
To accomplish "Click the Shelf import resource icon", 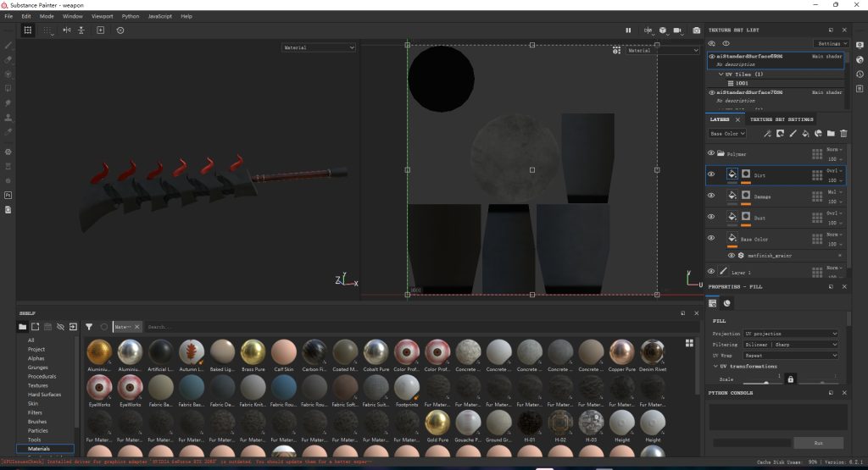I will coord(73,327).
